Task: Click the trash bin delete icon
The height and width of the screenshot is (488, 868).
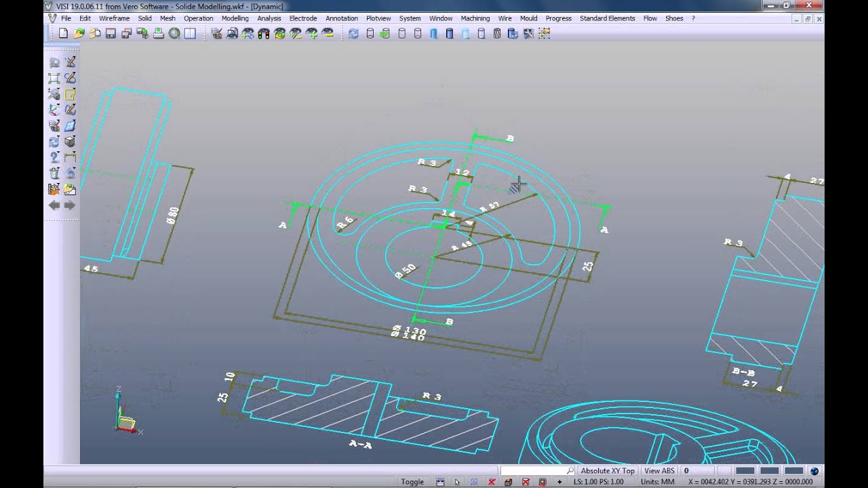Action: click(54, 174)
